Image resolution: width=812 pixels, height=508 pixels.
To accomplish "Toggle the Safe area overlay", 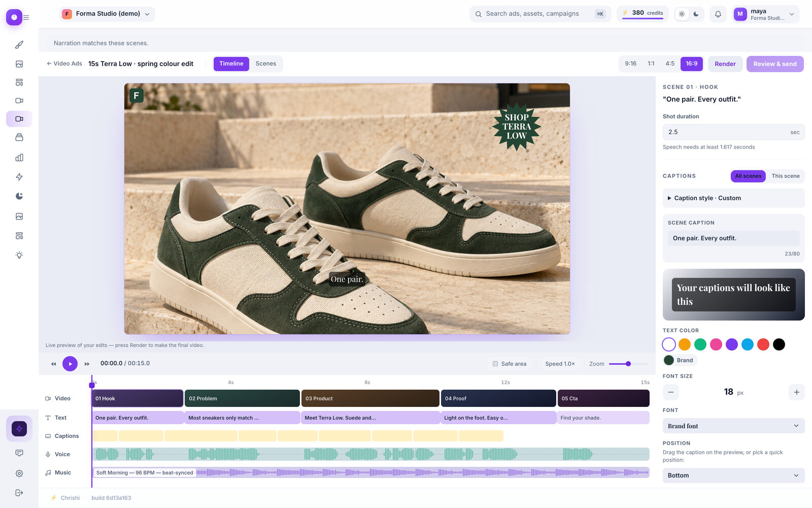I will (x=510, y=364).
